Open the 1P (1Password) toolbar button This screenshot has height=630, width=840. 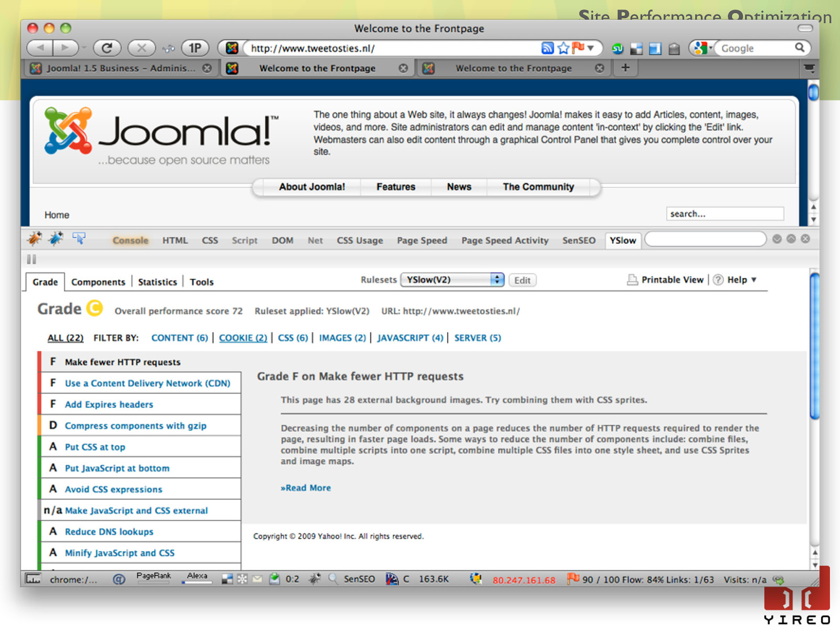pyautogui.click(x=195, y=48)
